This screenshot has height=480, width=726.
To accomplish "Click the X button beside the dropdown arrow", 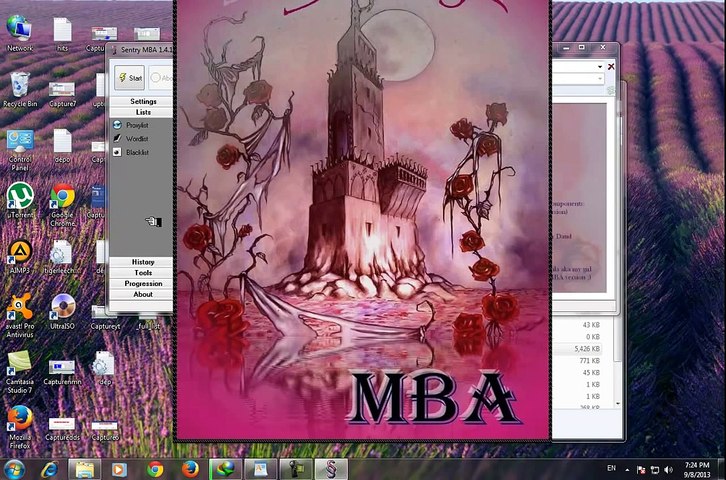I will [611, 67].
